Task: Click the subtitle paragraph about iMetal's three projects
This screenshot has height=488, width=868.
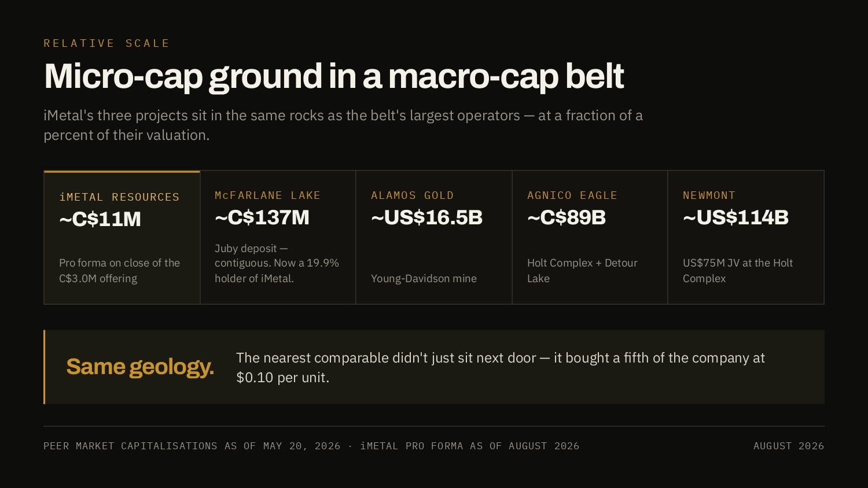Action: [x=343, y=125]
